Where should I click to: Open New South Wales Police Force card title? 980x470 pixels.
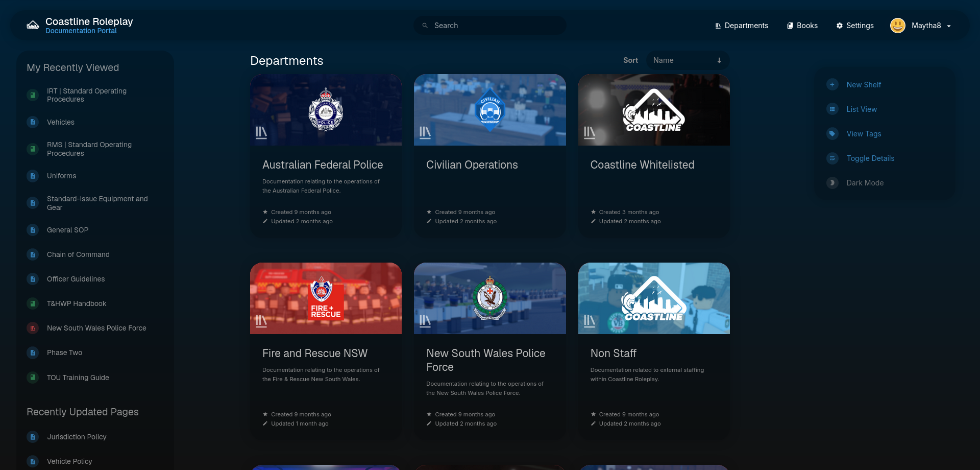point(486,360)
